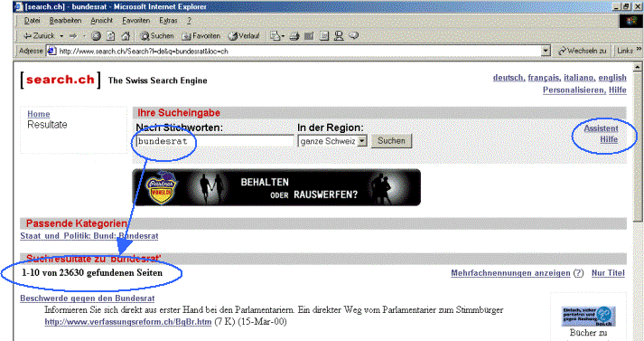
Task: Open the Verlauf history pane
Action: [x=244, y=36]
